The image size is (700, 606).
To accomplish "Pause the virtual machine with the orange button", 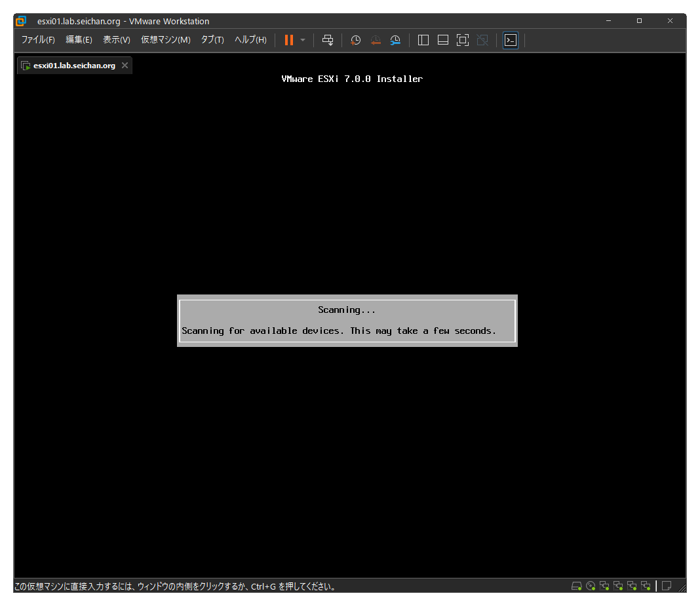I will [288, 40].
